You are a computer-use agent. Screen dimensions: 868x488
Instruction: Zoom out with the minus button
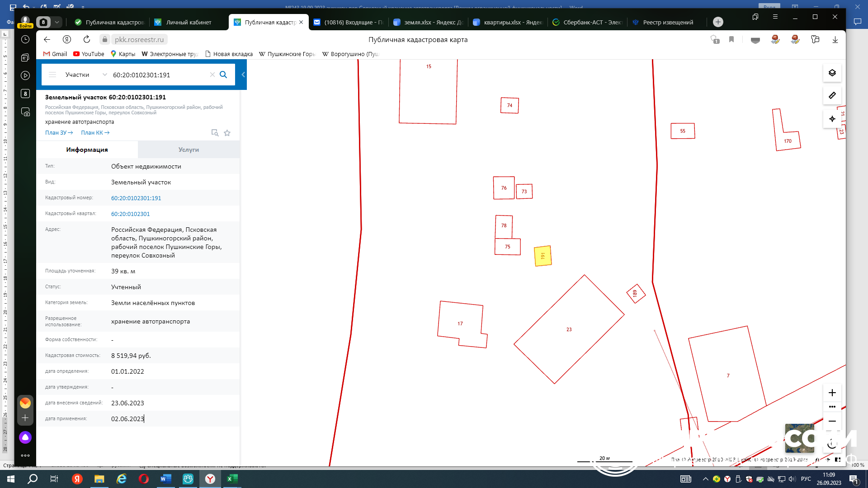(x=832, y=421)
